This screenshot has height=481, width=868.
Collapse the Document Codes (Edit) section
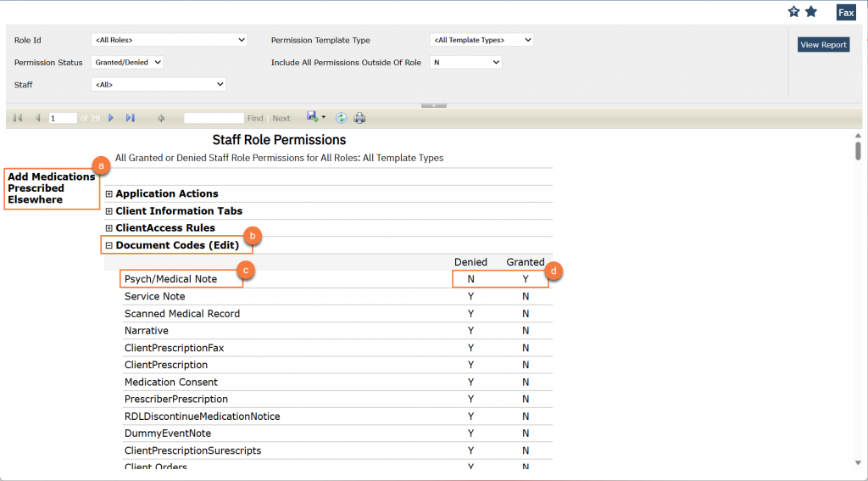point(108,246)
